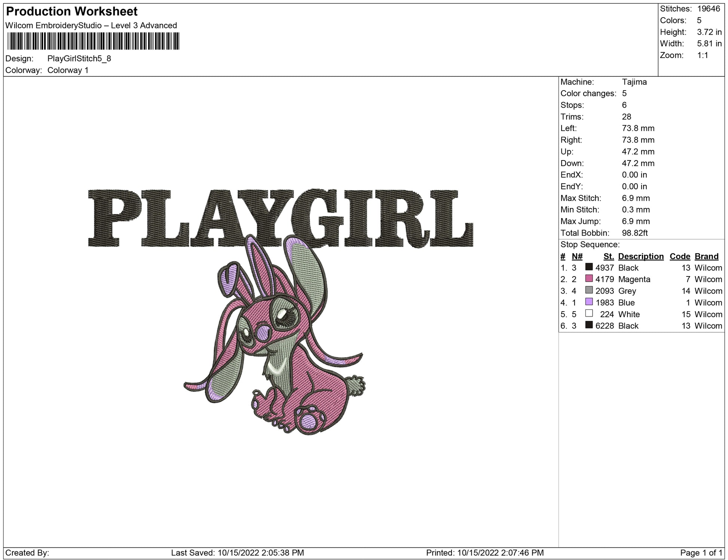Click the Tajima machine value
The width and height of the screenshot is (728, 560).
coord(634,82)
